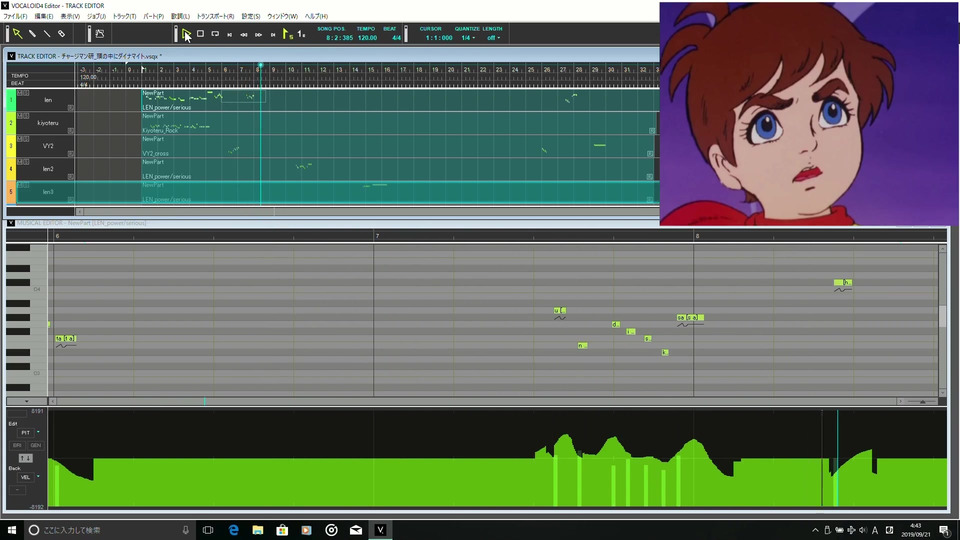Jump to song start button

click(x=230, y=35)
